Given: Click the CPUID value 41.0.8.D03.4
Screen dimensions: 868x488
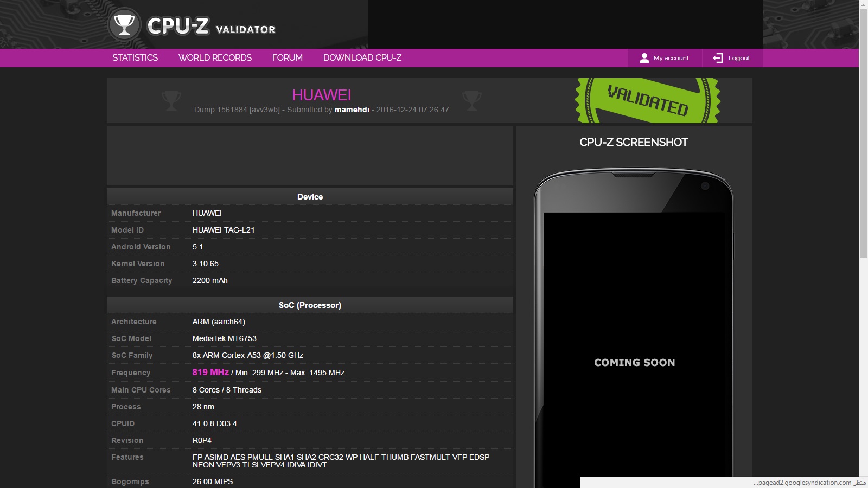Looking at the screenshot, I should (215, 423).
